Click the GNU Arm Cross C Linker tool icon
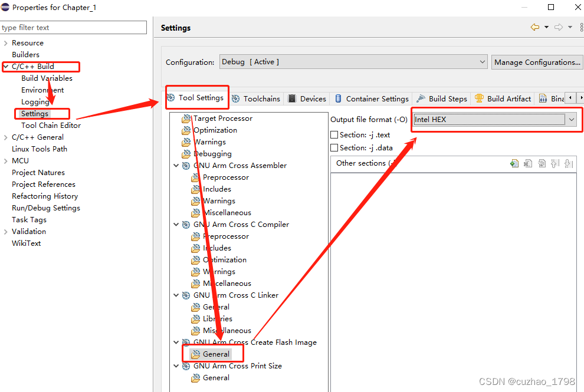Viewport: 584px width, 392px height. [186, 295]
